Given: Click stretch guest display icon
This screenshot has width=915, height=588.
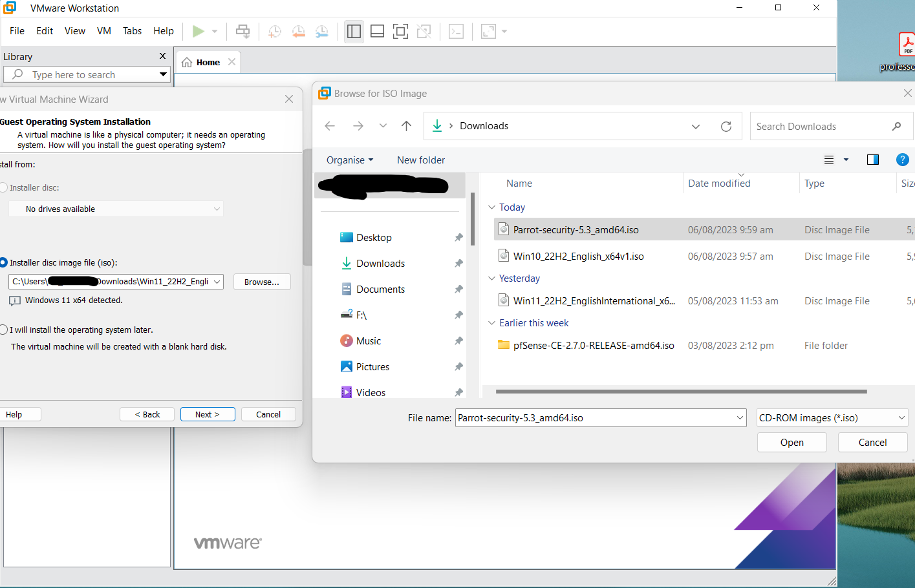Looking at the screenshot, I should pyautogui.click(x=488, y=31).
